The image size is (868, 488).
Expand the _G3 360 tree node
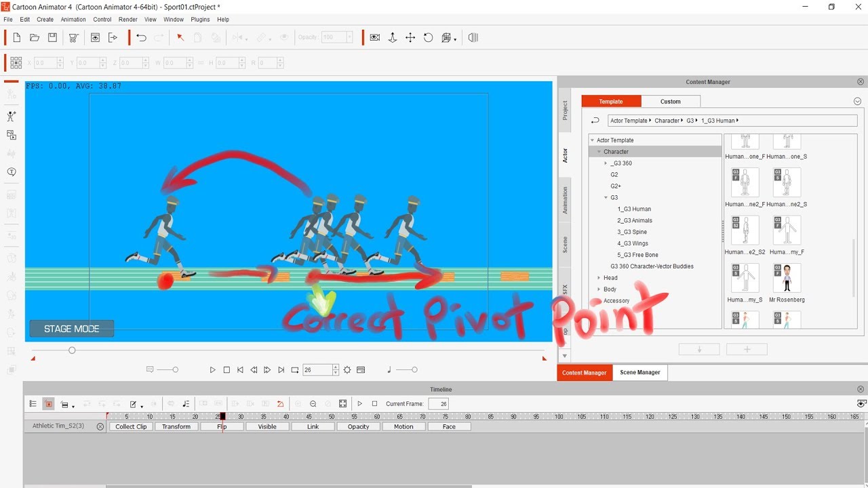pos(606,163)
